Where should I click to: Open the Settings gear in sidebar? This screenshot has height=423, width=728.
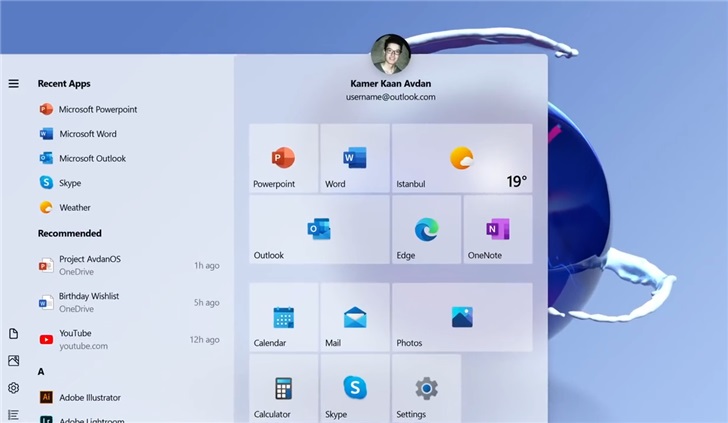13,388
